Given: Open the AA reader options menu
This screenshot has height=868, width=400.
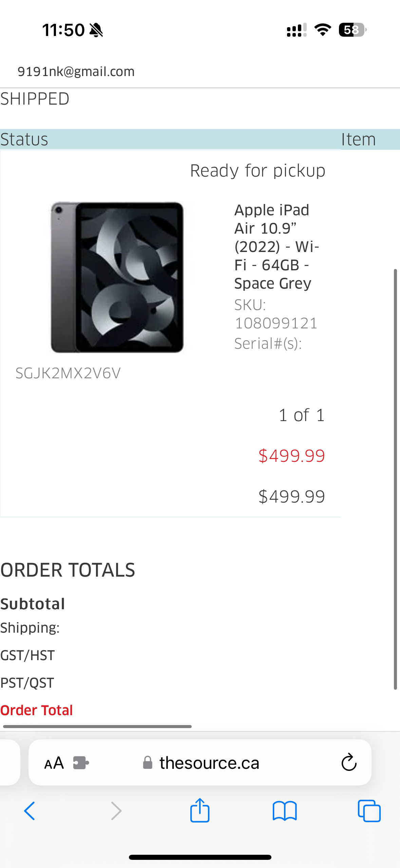Looking at the screenshot, I should tap(54, 763).
